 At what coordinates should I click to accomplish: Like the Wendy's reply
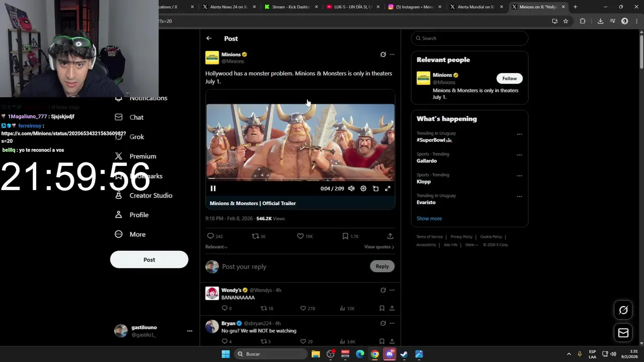[x=307, y=308]
